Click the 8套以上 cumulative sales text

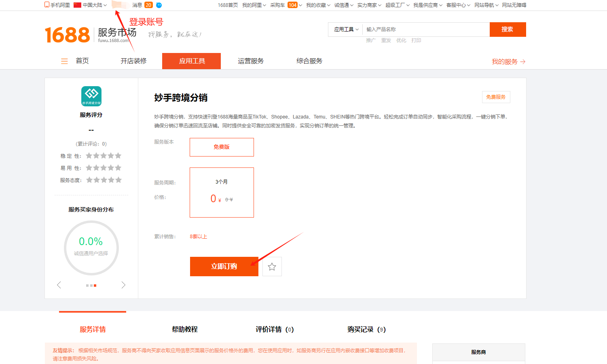coord(199,237)
